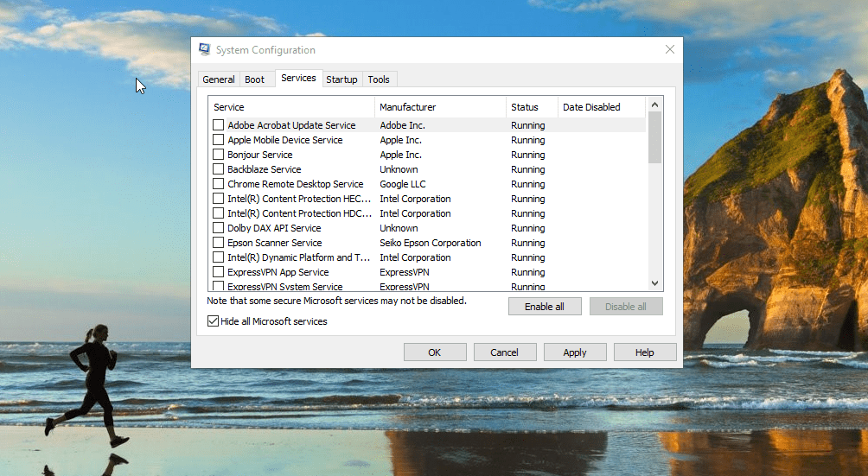Click the Apple Mobile Device Service name
This screenshot has width=868, height=476.
285,141
